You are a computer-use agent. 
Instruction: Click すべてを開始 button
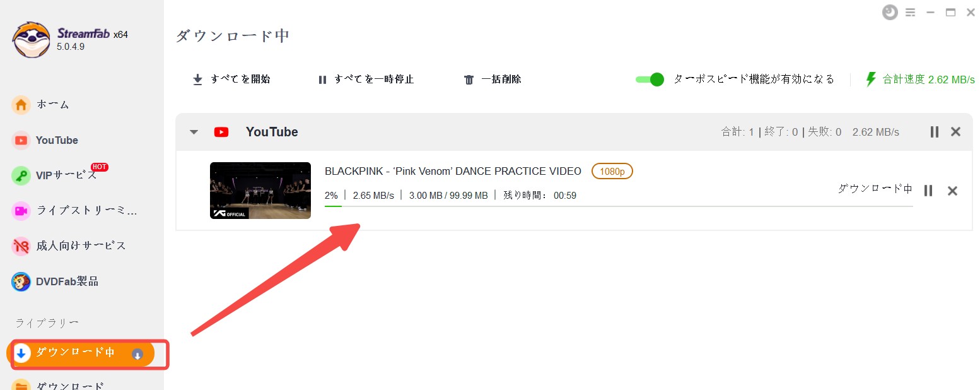click(231, 80)
